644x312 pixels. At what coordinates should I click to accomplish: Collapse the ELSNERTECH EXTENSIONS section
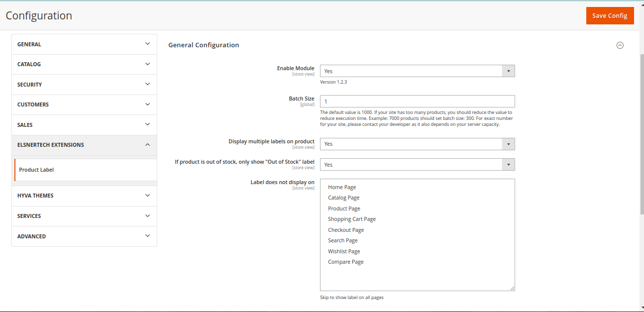coord(84,145)
